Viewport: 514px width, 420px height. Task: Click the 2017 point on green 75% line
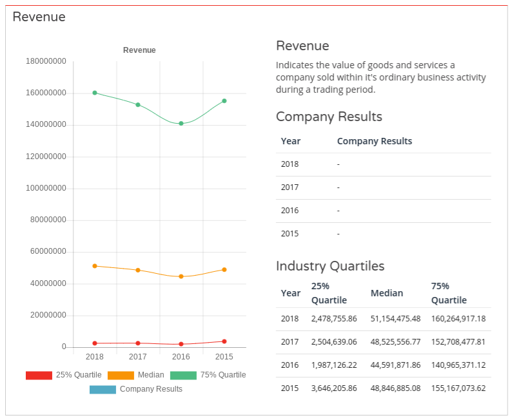[138, 104]
